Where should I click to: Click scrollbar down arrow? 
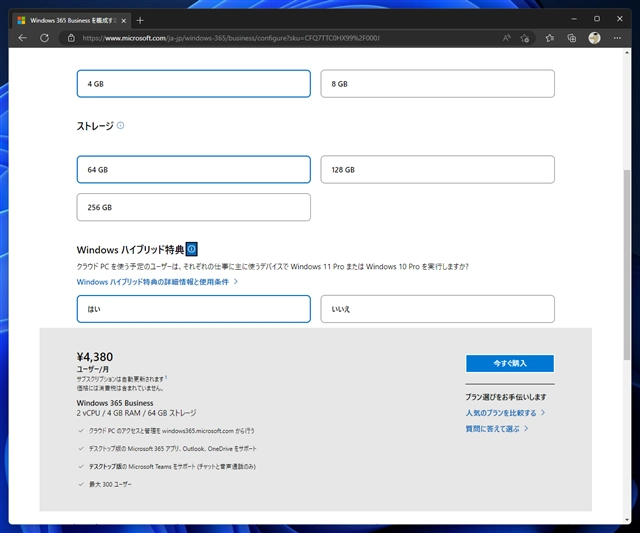tap(627, 520)
